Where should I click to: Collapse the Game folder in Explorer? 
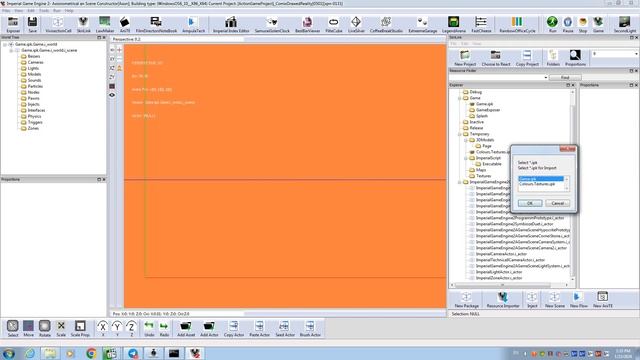click(x=460, y=98)
